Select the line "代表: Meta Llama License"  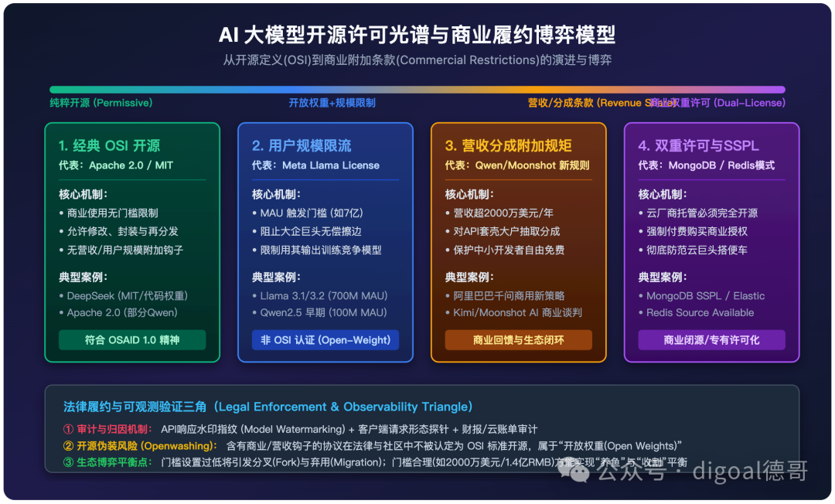(x=315, y=165)
